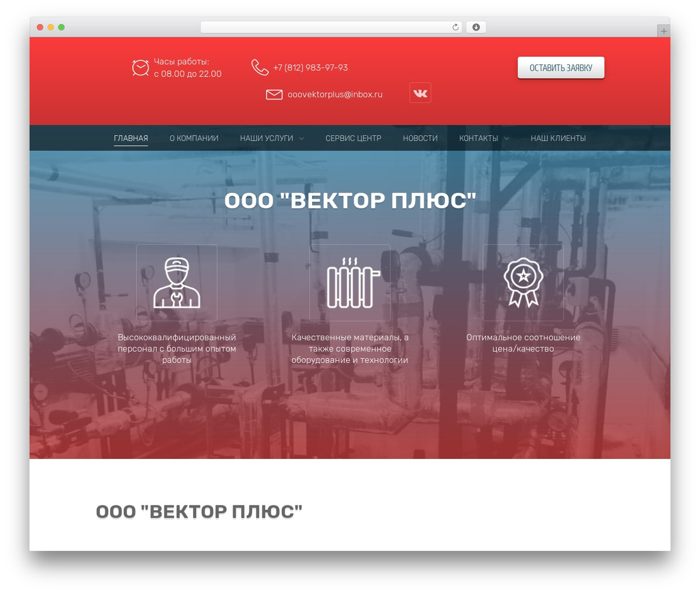Open the НАШ КЛИЕНТЫ page
The width and height of the screenshot is (700, 593).
[558, 138]
